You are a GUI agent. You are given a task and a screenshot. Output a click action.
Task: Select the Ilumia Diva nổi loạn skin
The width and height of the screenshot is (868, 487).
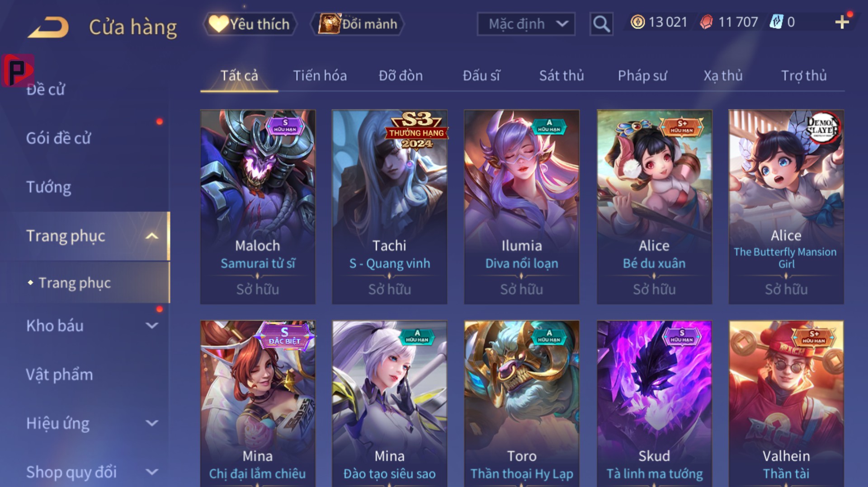[x=522, y=207]
